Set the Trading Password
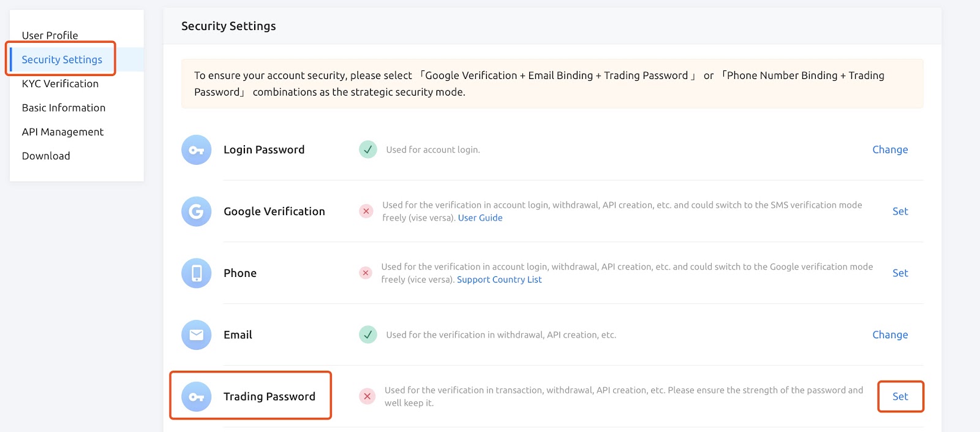 tap(900, 396)
